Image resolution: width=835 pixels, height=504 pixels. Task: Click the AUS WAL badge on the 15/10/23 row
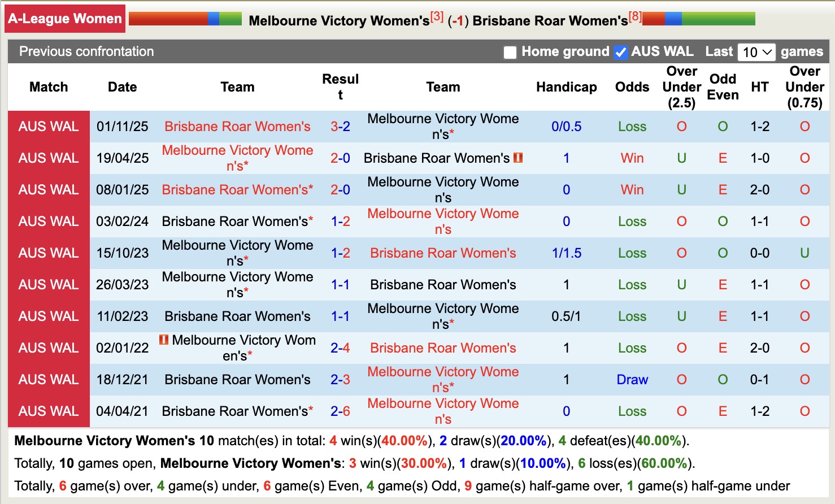tap(49, 253)
